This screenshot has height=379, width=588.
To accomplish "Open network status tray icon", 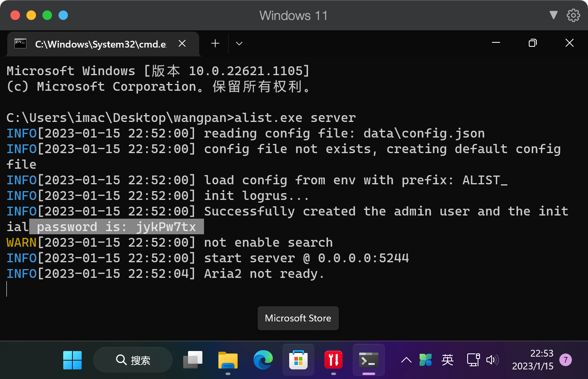I will 474,360.
